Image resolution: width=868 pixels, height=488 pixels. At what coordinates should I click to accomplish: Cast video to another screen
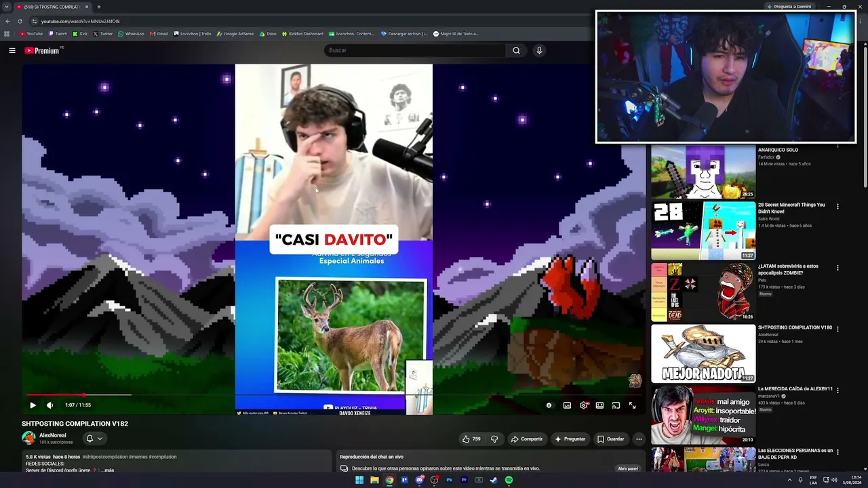pyautogui.click(x=616, y=405)
